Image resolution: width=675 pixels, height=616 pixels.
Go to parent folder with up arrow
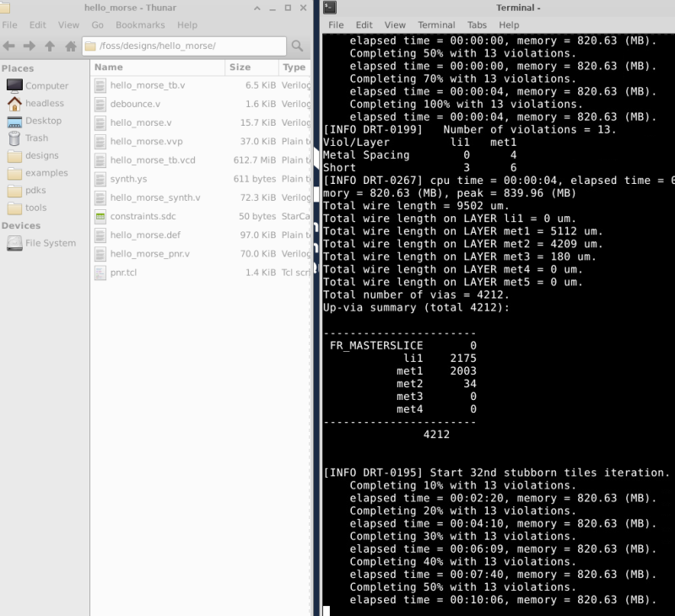(50, 46)
